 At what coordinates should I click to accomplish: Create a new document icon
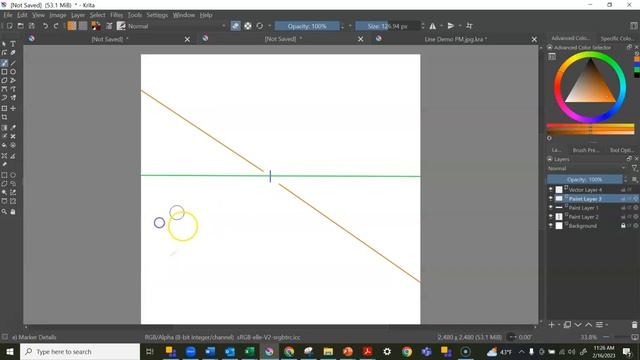pos(9,26)
